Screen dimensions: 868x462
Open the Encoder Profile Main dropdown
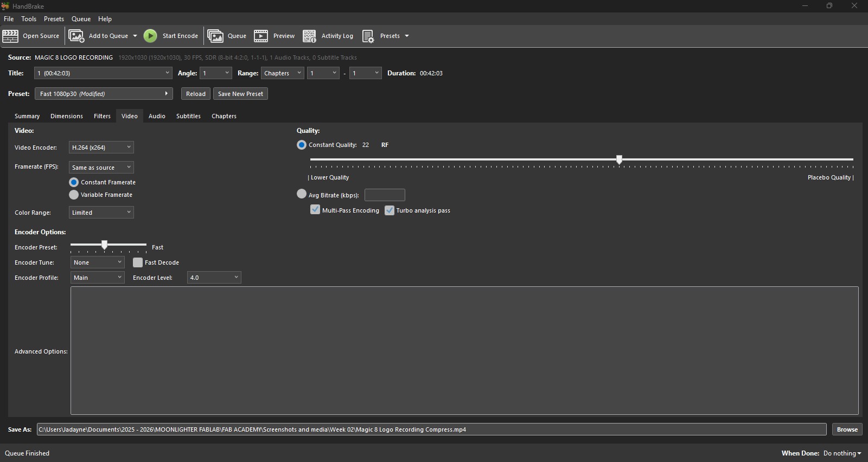98,278
